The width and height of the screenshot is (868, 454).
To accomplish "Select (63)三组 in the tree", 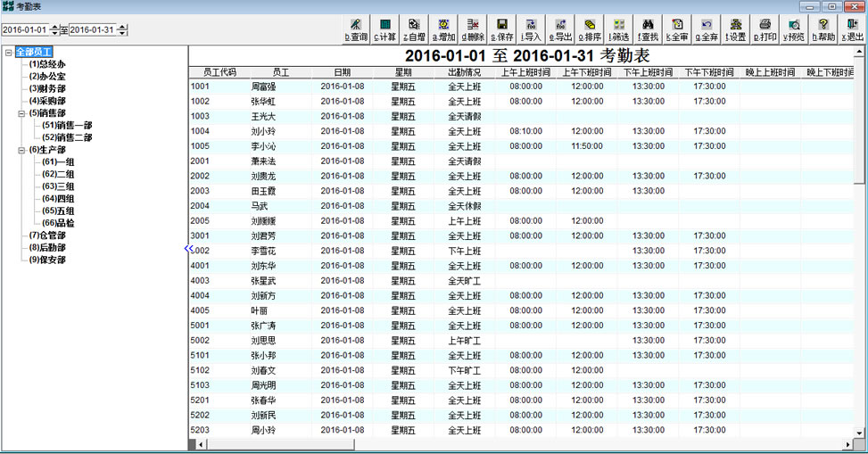I will pyautogui.click(x=58, y=186).
